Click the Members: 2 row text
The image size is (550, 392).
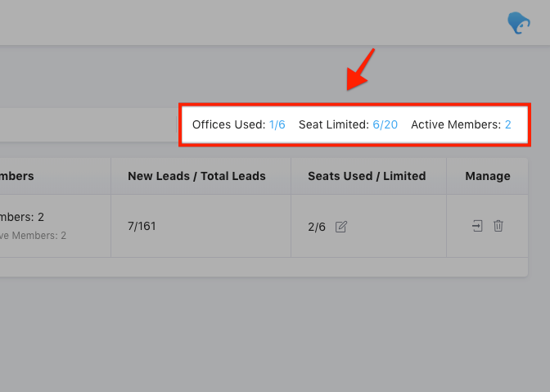click(x=22, y=217)
